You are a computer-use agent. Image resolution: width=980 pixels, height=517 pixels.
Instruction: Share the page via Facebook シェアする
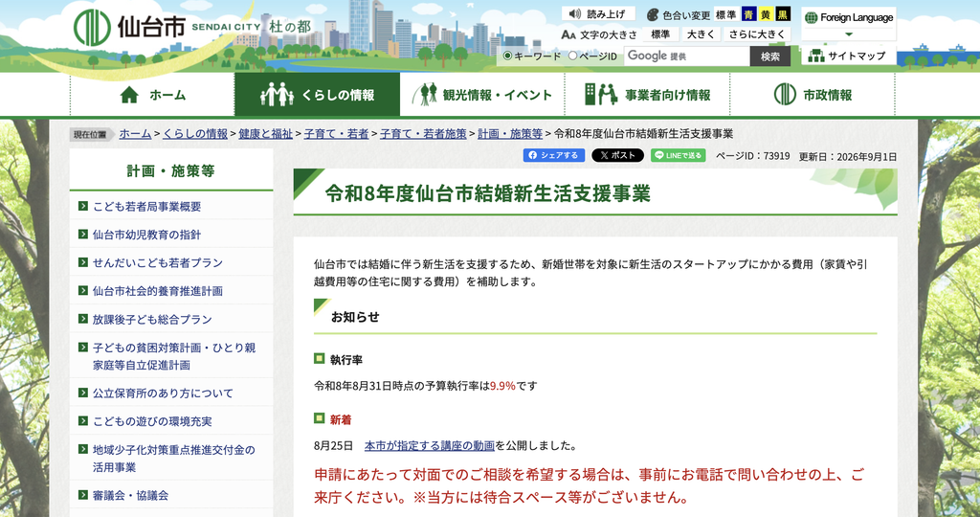point(554,156)
